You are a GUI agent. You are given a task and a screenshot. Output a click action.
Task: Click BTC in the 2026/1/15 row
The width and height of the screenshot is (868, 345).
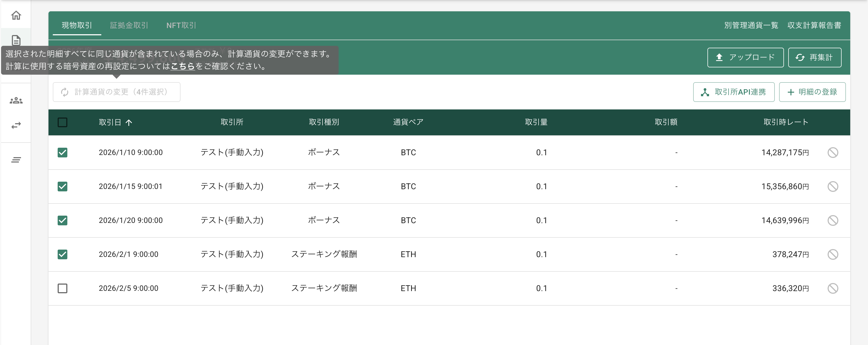pyautogui.click(x=408, y=187)
